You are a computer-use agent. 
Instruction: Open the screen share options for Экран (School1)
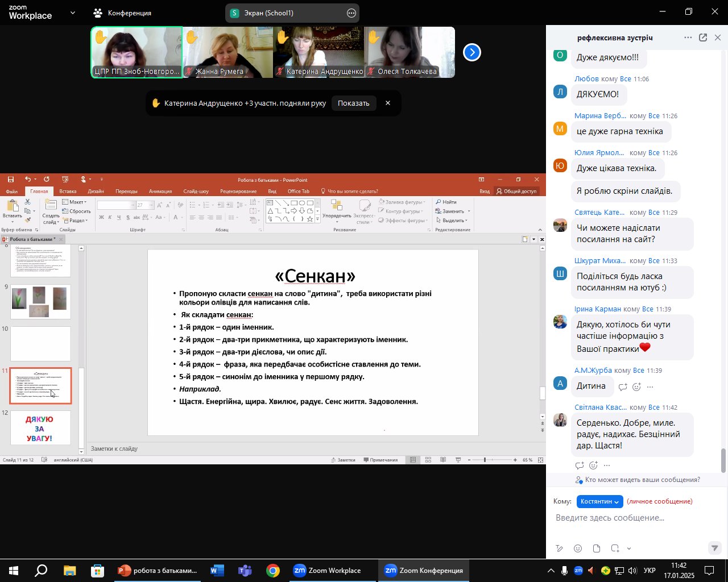click(x=351, y=13)
